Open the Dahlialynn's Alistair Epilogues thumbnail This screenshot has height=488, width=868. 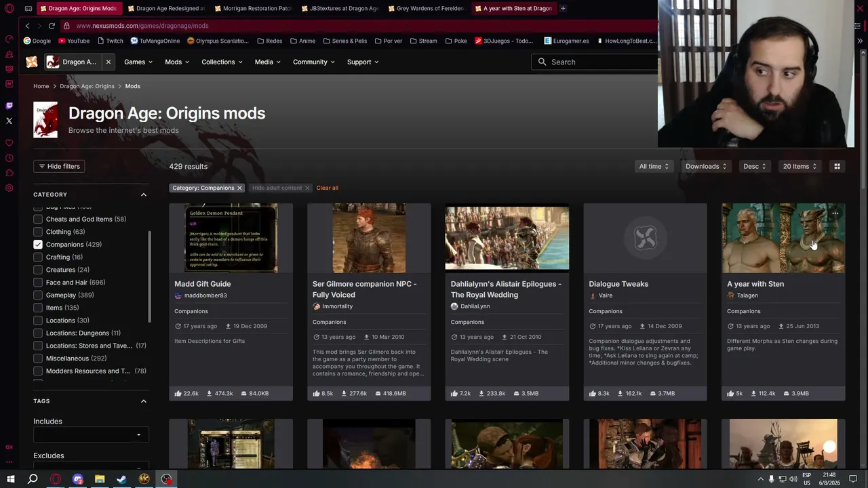click(507, 238)
